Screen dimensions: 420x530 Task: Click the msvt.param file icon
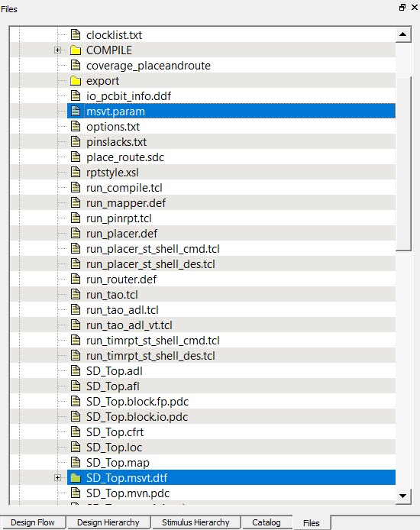76,111
